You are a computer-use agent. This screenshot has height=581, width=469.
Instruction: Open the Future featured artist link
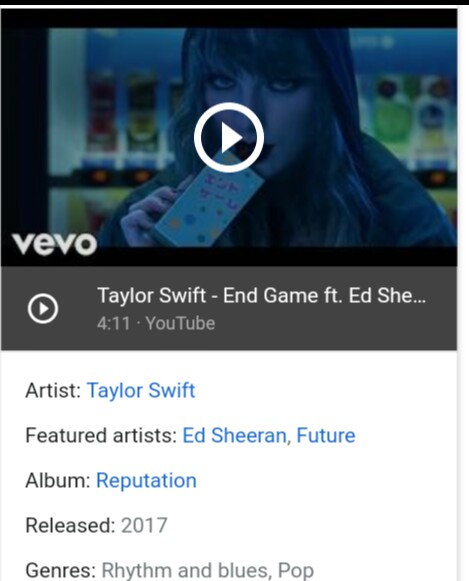(326, 435)
